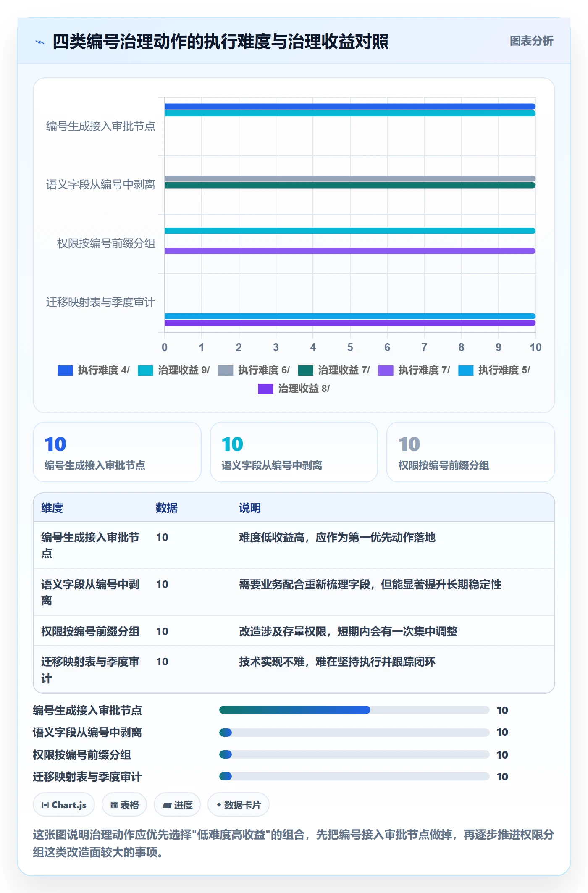This screenshot has height=893, width=588.
Task: Click the title 四类编号治理动作的执行难度与治理收益对照
Action: point(220,42)
